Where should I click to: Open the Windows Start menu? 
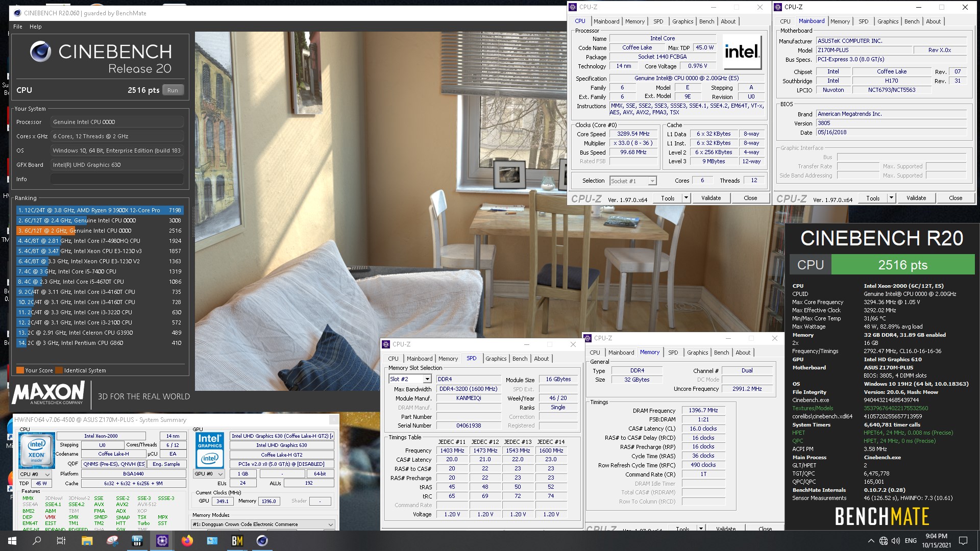[12, 541]
